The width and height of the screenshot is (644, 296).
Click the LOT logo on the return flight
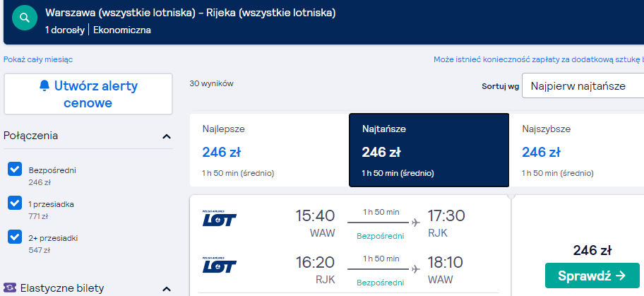(x=219, y=266)
